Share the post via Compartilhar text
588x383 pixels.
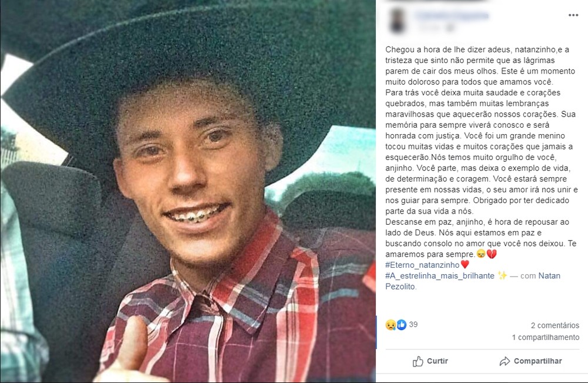pyautogui.click(x=538, y=361)
